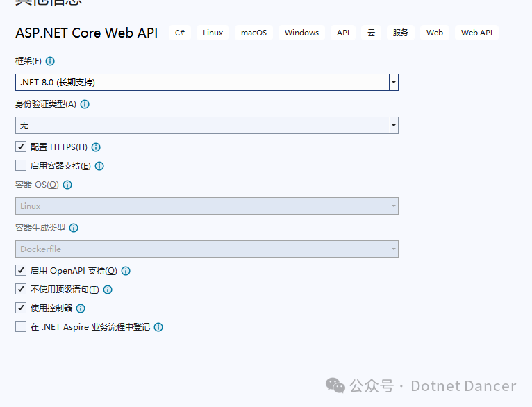The image size is (532, 407).
Task: Open the .NET 8.0 (长期支持) framework dropdown
Action: (207, 83)
